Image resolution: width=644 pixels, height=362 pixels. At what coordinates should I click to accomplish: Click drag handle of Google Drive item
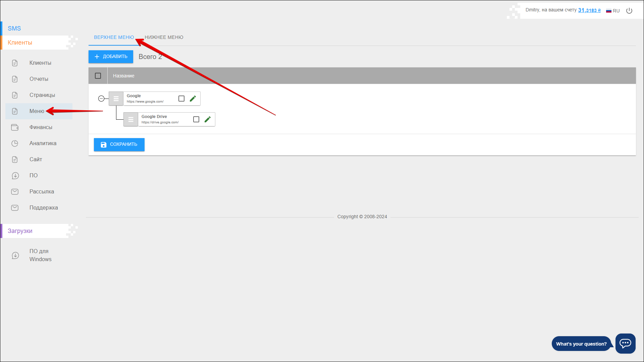(x=131, y=119)
